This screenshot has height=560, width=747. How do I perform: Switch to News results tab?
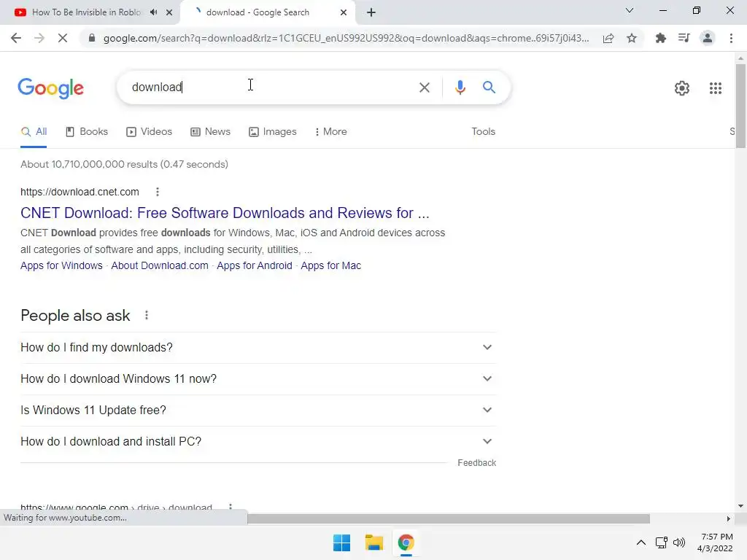pyautogui.click(x=211, y=132)
